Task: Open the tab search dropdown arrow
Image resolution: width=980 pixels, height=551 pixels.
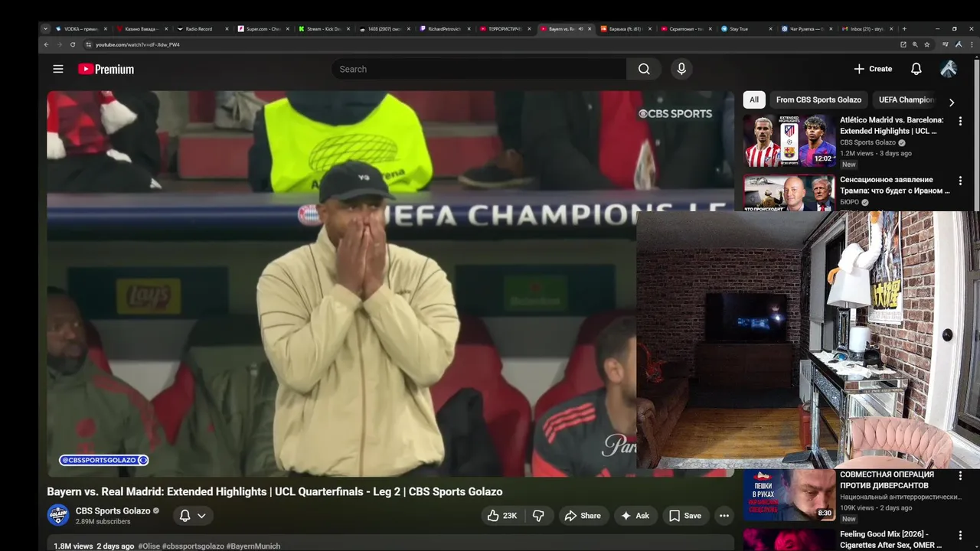Action: coord(45,28)
